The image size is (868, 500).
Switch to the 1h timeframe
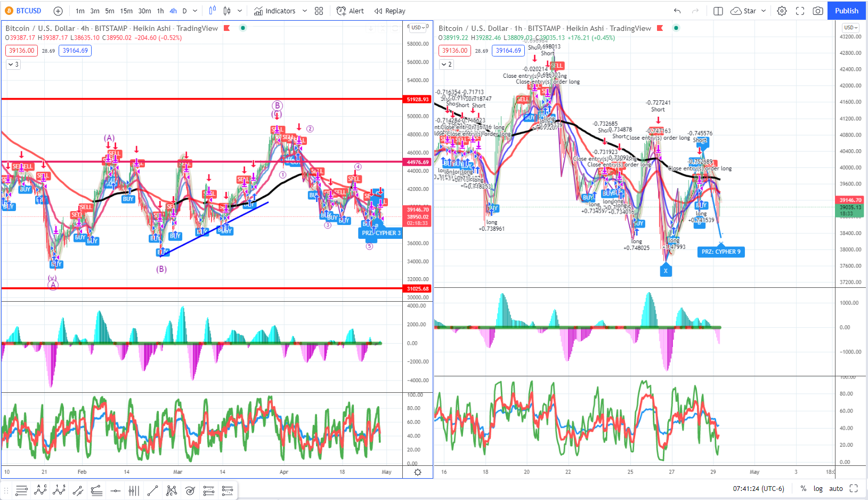pos(160,11)
